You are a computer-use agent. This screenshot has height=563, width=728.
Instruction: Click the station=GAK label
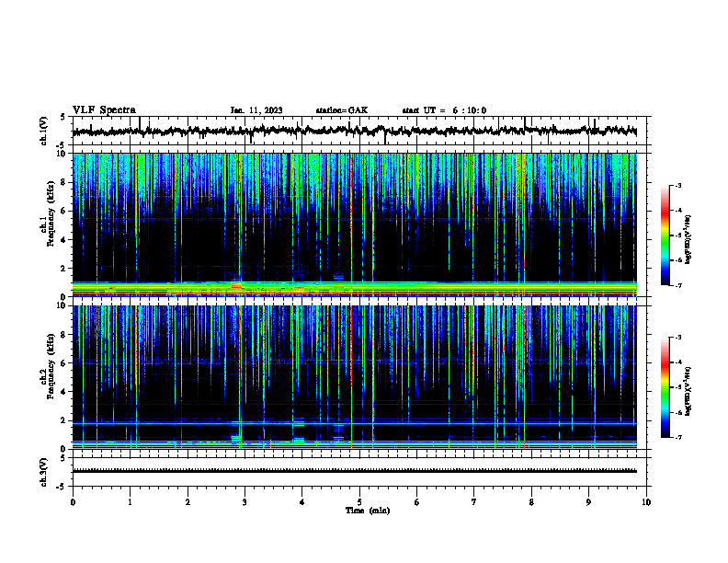[x=342, y=110]
